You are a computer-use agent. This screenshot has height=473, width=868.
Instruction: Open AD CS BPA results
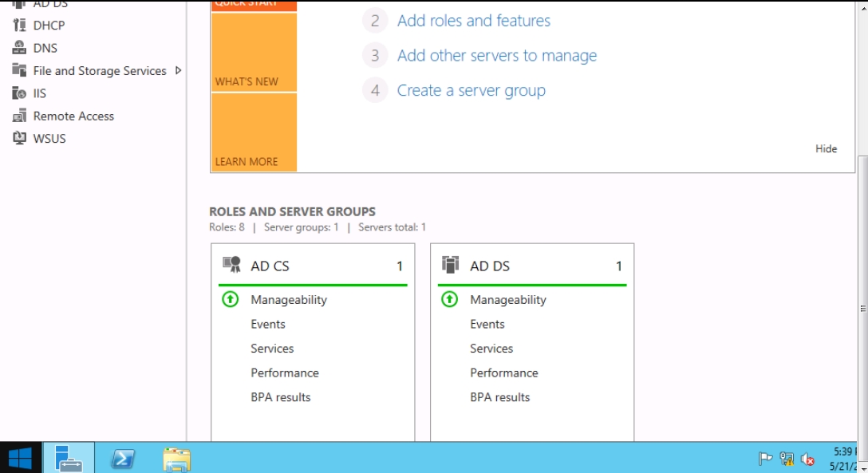pos(281,397)
